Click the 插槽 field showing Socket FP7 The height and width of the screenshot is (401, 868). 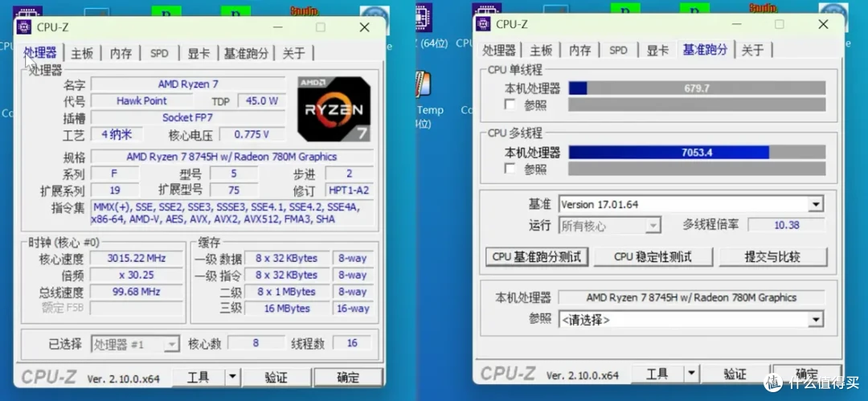(x=188, y=117)
